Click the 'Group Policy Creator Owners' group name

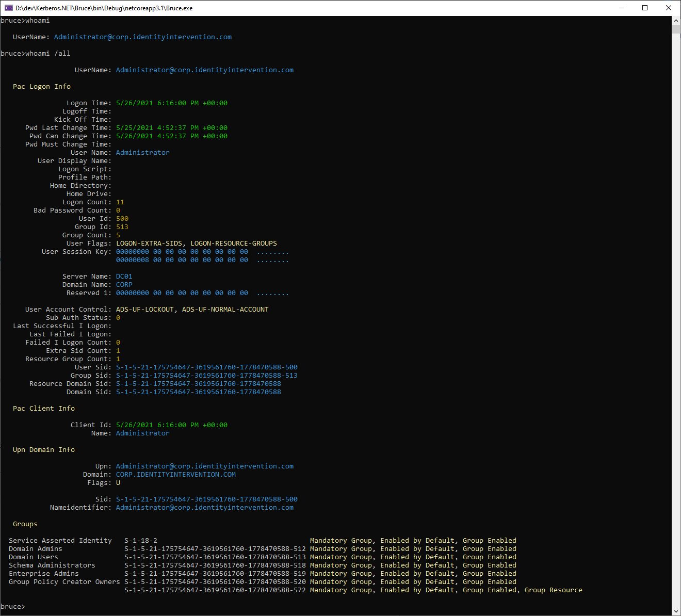tap(64, 582)
